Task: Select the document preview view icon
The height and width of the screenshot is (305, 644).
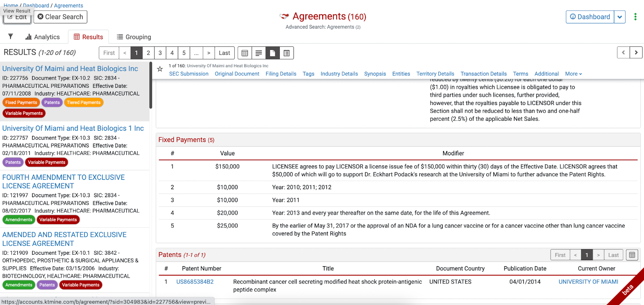Action: [x=272, y=53]
